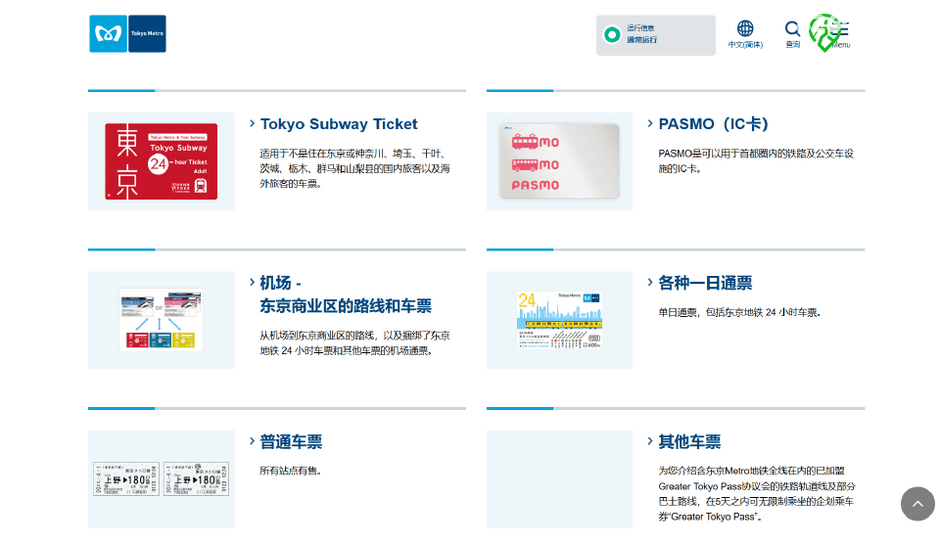Open the 各种一日通票 link
The height and width of the screenshot is (543, 940).
coord(704,283)
